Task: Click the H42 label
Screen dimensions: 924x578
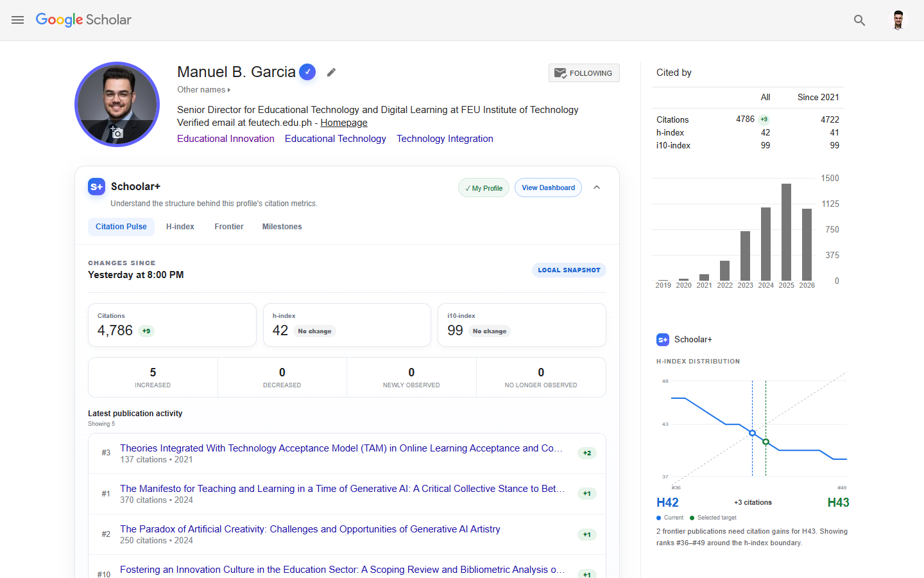Action: [667, 503]
